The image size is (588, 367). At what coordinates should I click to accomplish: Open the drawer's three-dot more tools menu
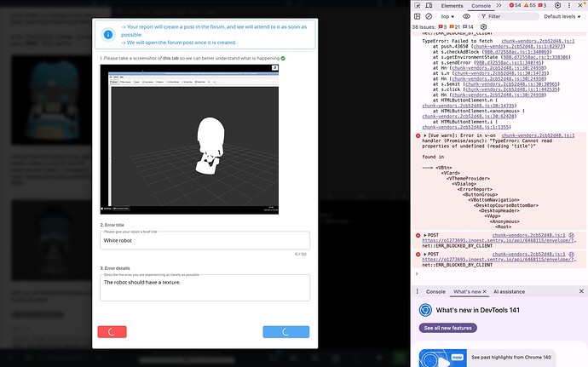click(417, 291)
